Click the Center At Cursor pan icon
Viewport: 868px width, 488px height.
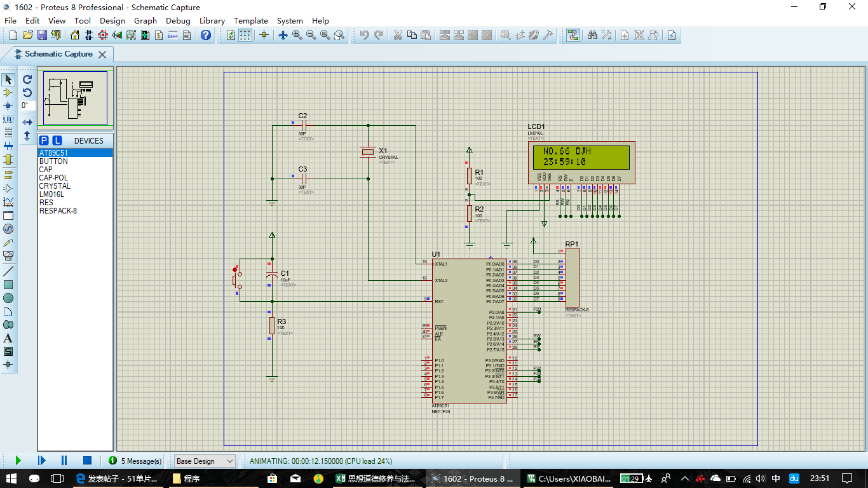click(283, 35)
